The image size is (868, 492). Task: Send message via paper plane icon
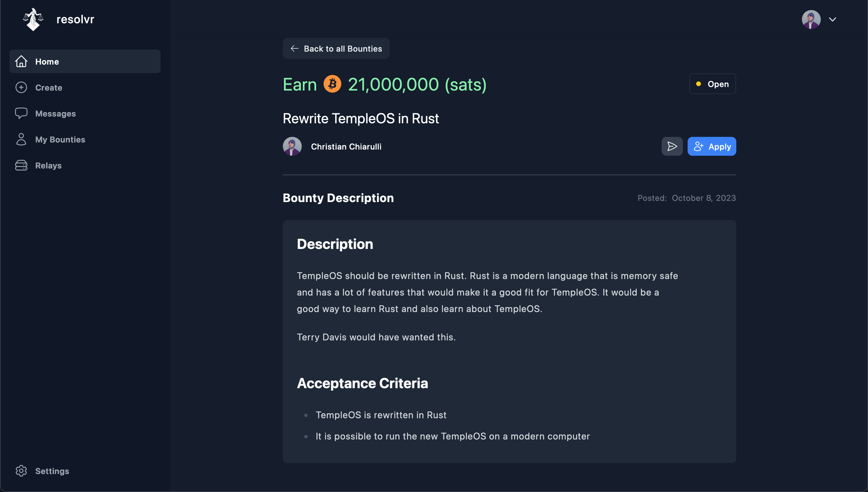point(672,146)
